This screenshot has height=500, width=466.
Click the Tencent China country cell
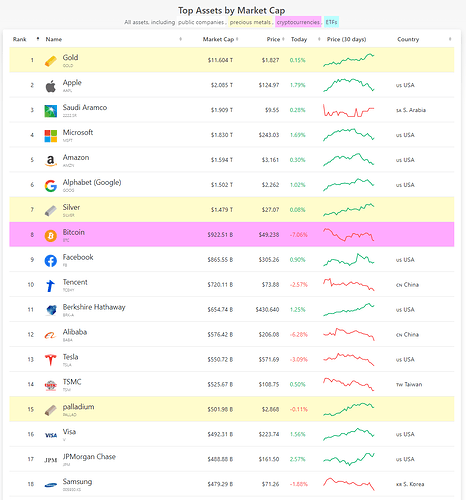pyautogui.click(x=407, y=285)
